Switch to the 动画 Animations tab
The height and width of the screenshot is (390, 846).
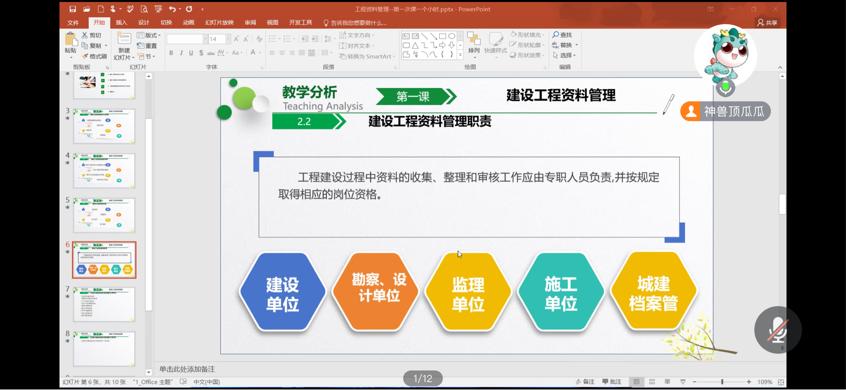click(x=188, y=23)
